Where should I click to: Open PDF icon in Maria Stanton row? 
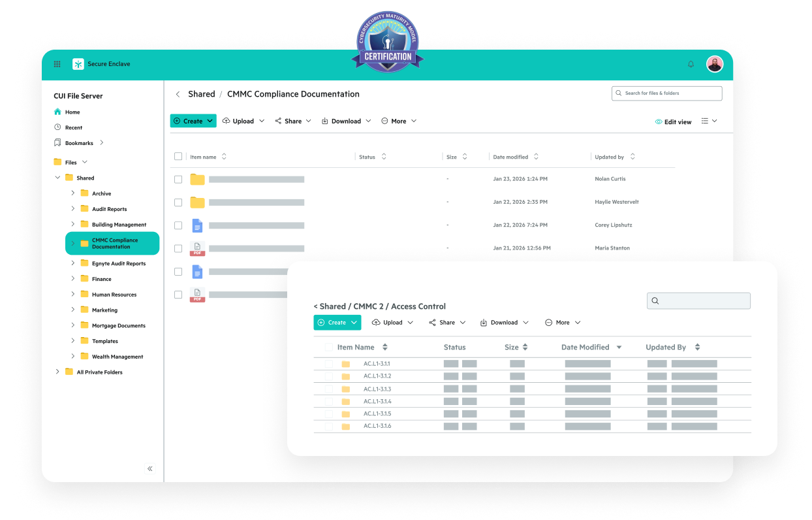point(197,248)
